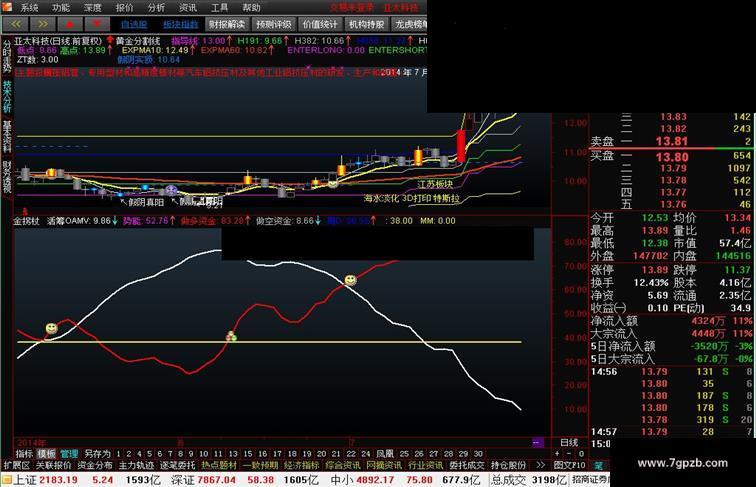
Task: Click the 招商证券 status bar entry
Action: point(590,479)
